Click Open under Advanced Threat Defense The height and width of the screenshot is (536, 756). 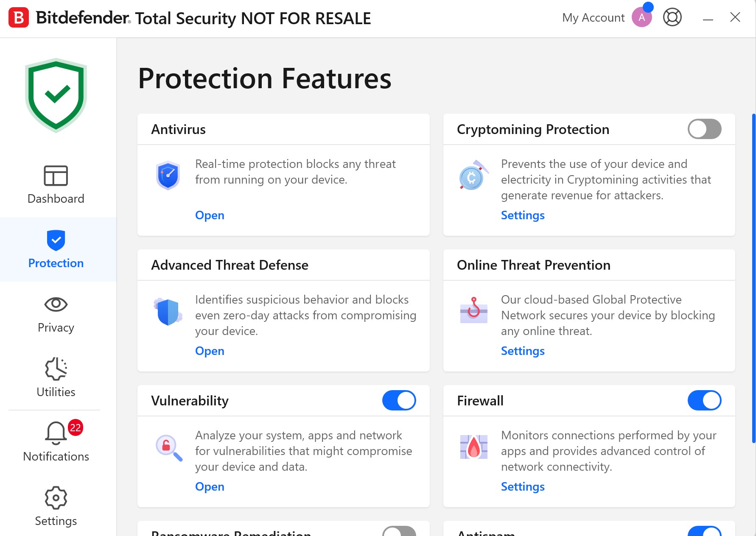tap(210, 351)
